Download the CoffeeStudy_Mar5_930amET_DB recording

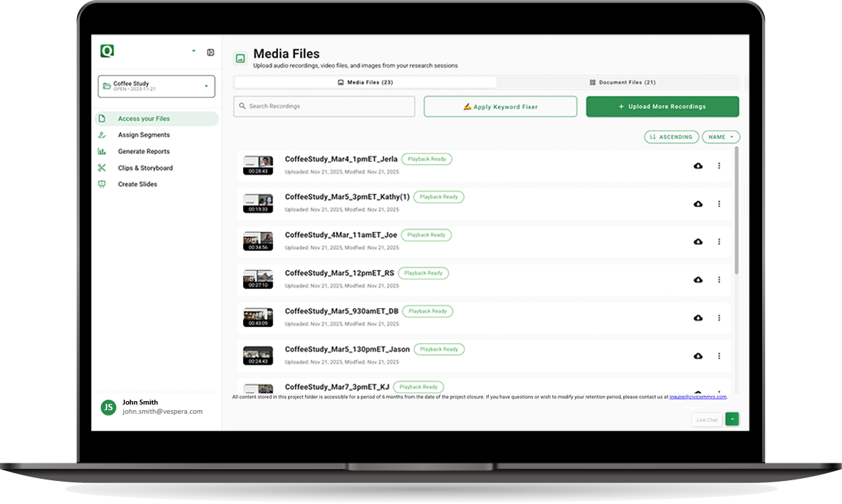point(698,318)
